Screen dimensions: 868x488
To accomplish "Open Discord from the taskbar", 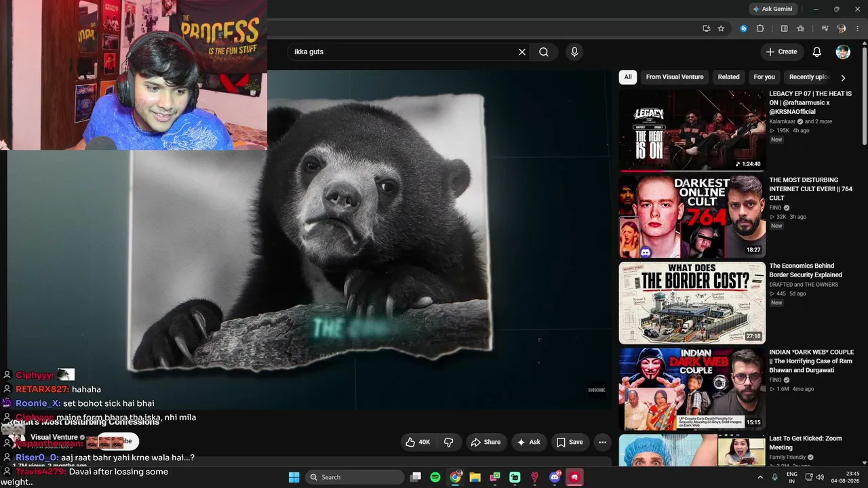I will 555,477.
